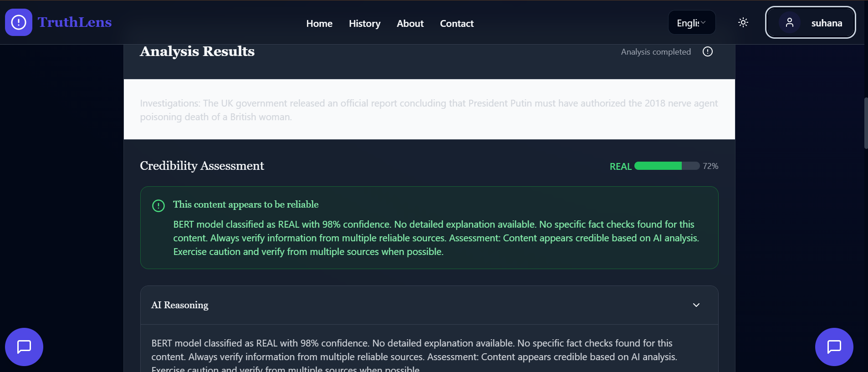This screenshot has height=372, width=868.
Task: Click the Analysis completed info icon
Action: click(708, 51)
